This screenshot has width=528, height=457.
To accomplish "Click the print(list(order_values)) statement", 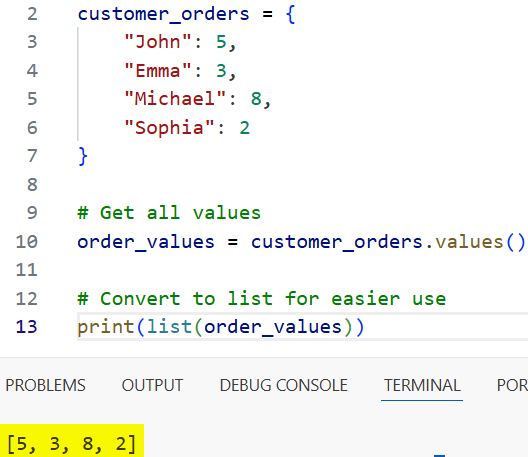I will point(221,327).
